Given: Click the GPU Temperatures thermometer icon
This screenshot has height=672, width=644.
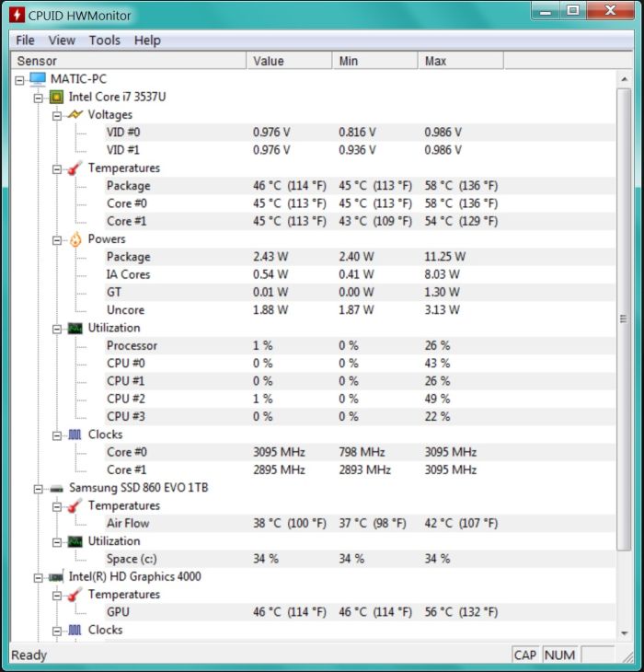Looking at the screenshot, I should [75, 595].
